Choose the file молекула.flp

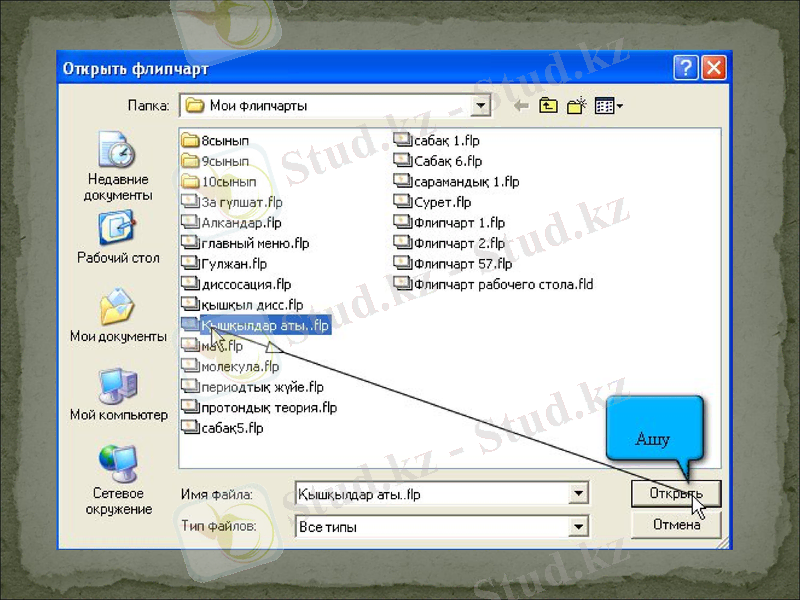(240, 366)
